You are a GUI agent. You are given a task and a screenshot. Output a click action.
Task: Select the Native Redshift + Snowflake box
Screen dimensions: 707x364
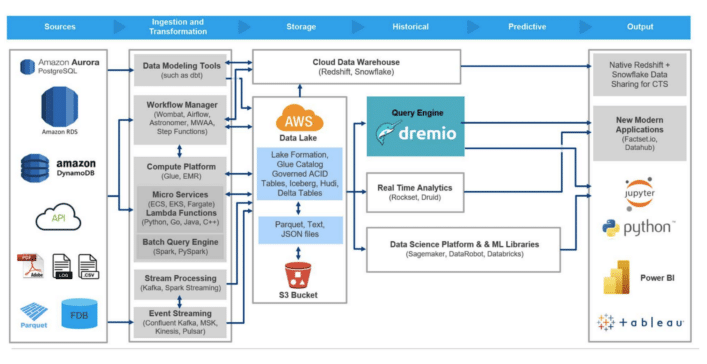pyautogui.click(x=639, y=74)
